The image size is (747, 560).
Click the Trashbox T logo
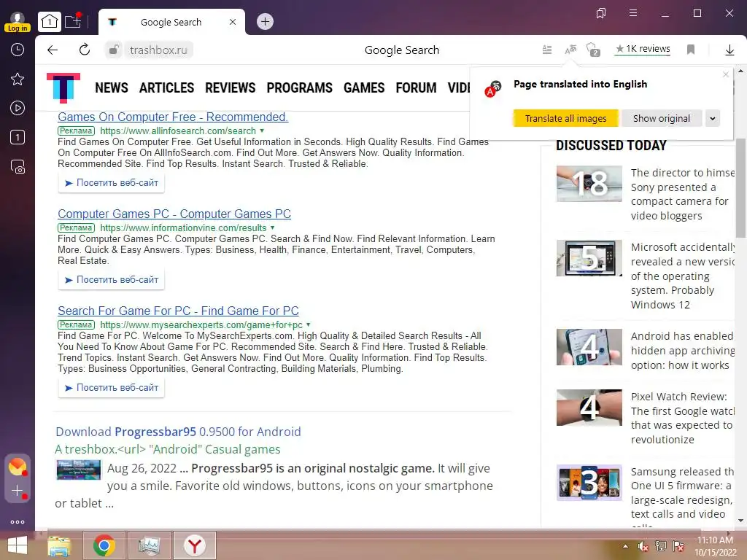[x=63, y=87]
